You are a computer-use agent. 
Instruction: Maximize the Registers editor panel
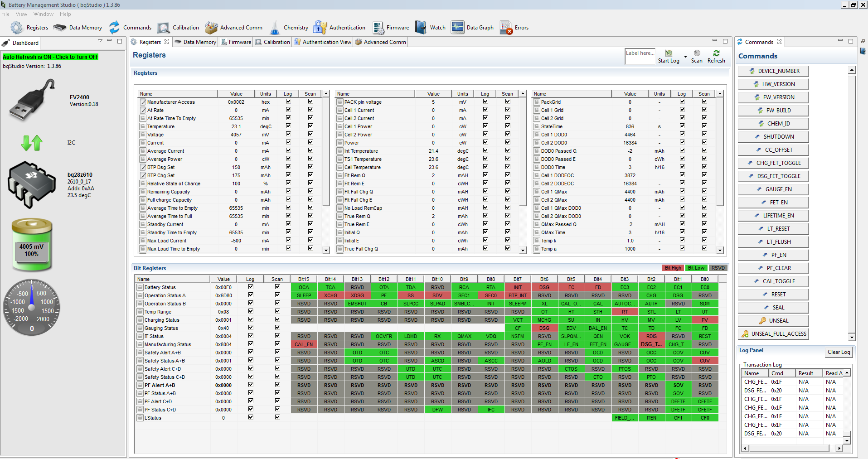pyautogui.click(x=725, y=41)
